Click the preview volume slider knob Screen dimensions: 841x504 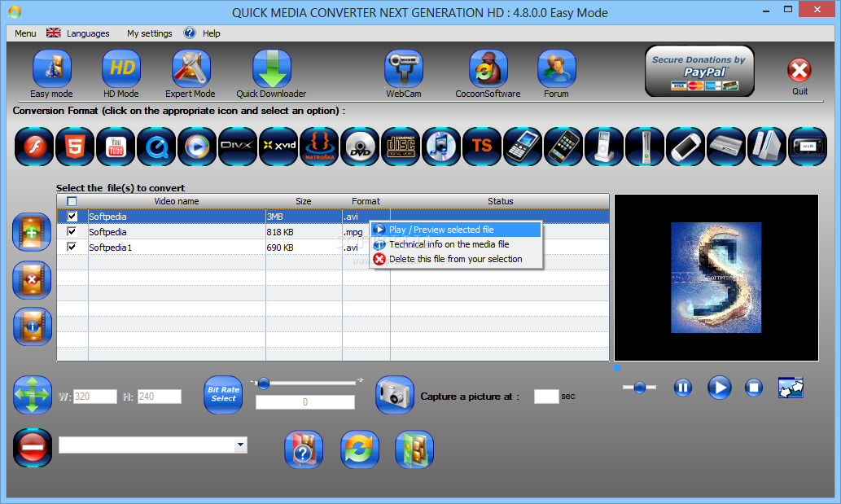click(x=639, y=387)
